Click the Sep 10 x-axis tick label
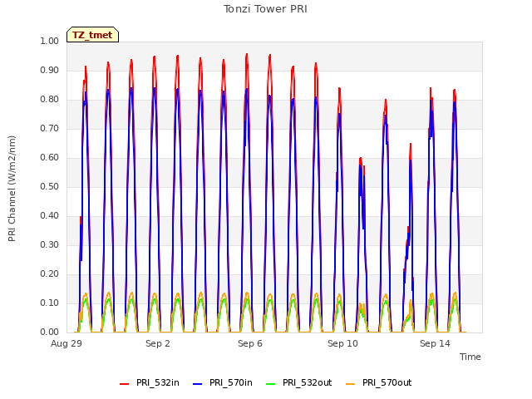Image resolution: width=532 pixels, height=399 pixels. [342, 343]
